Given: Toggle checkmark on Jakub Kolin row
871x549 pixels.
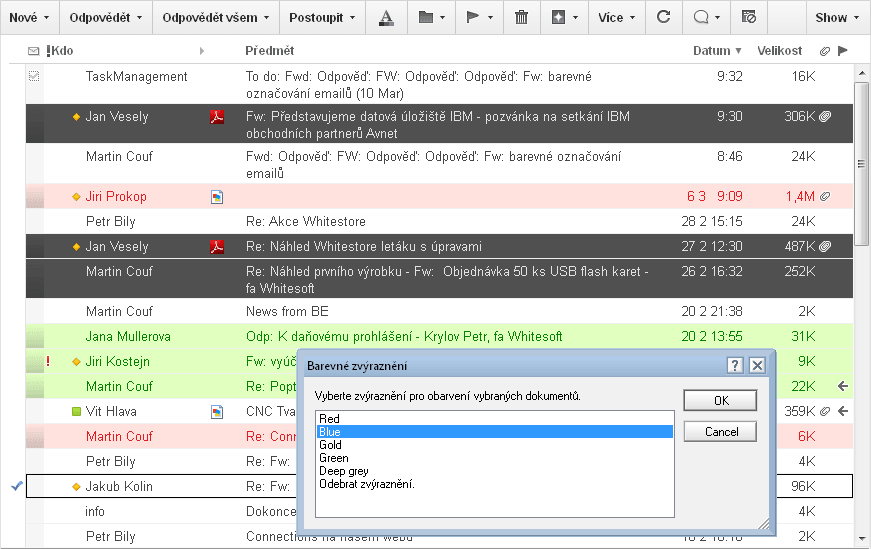Looking at the screenshot, I should (x=16, y=486).
